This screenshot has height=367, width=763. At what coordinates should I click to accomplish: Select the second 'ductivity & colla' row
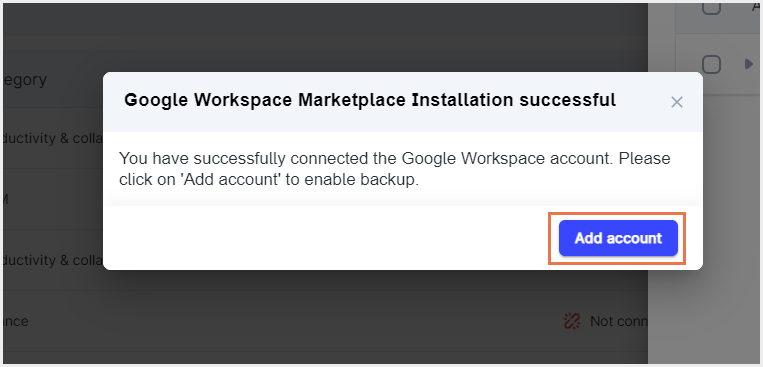coord(53,260)
